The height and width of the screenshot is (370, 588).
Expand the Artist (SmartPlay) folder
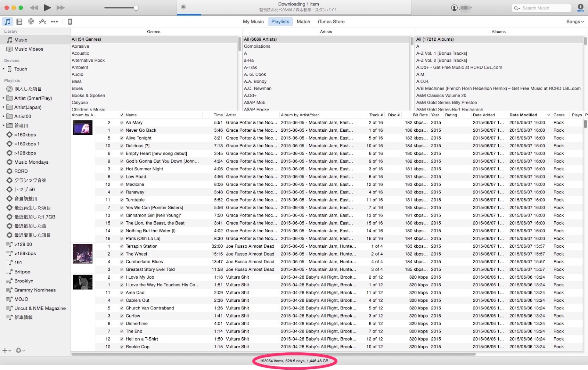(x=4, y=98)
